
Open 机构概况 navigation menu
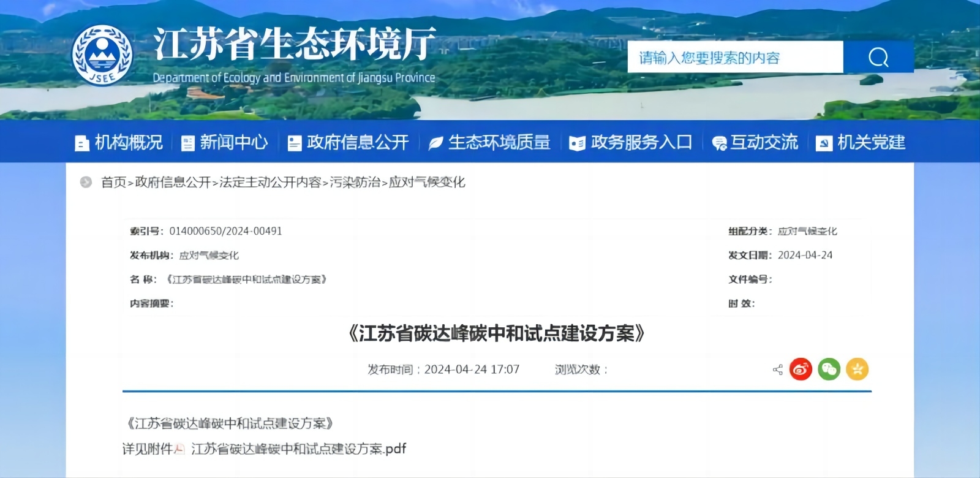[x=119, y=143]
